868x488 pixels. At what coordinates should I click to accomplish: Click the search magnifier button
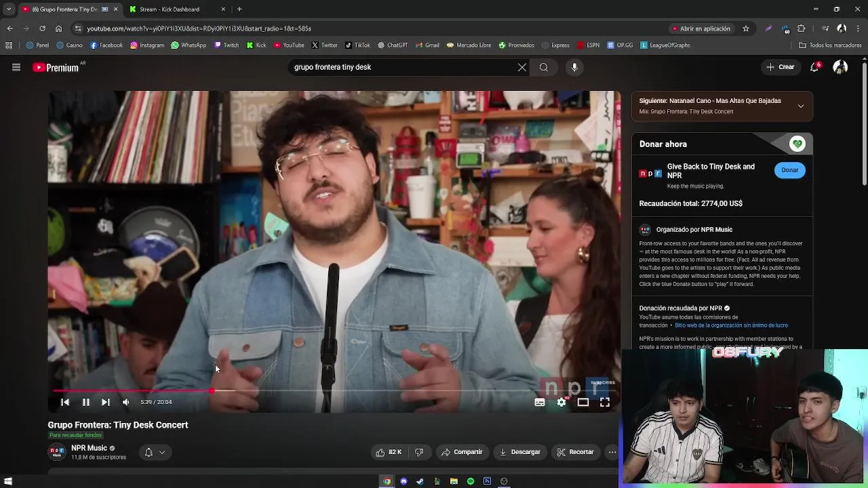pyautogui.click(x=544, y=67)
